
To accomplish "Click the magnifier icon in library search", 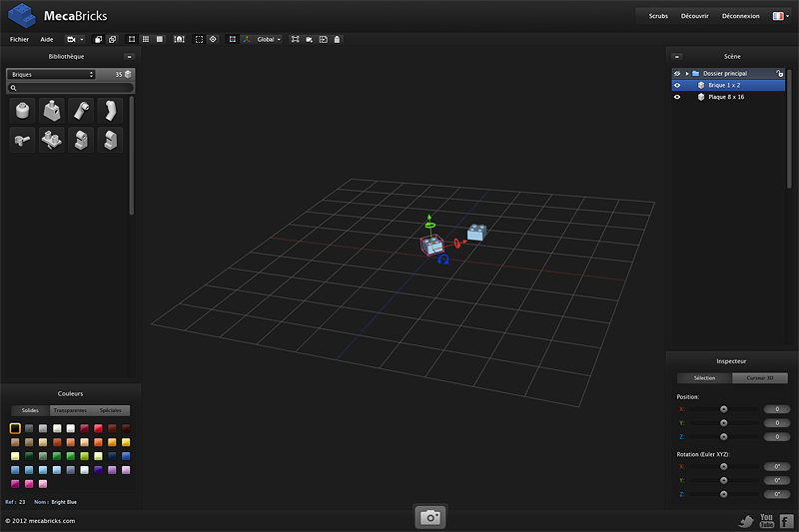I will (13, 88).
